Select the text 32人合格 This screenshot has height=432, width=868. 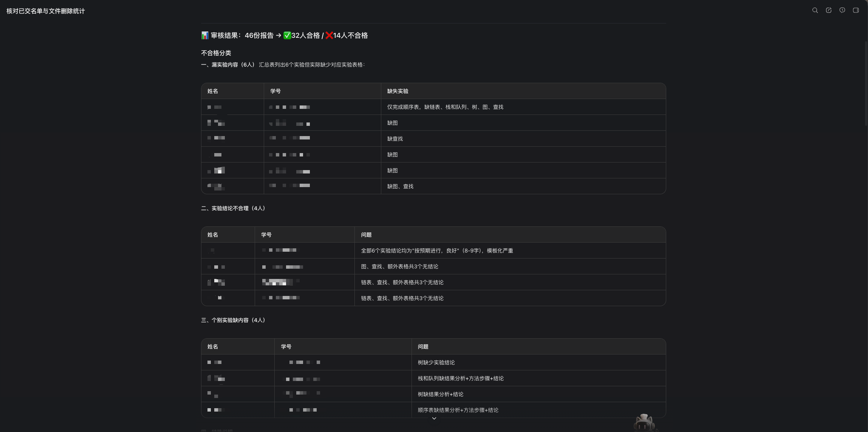pos(305,36)
